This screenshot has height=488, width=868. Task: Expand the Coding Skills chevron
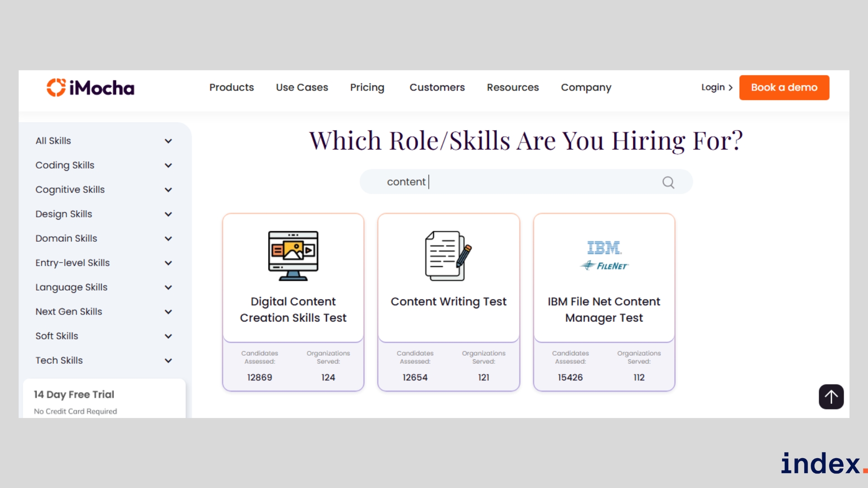(x=168, y=165)
